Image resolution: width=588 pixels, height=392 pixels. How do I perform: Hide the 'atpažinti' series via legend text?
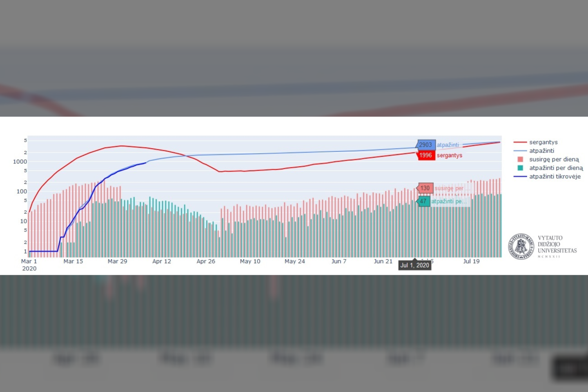541,151
